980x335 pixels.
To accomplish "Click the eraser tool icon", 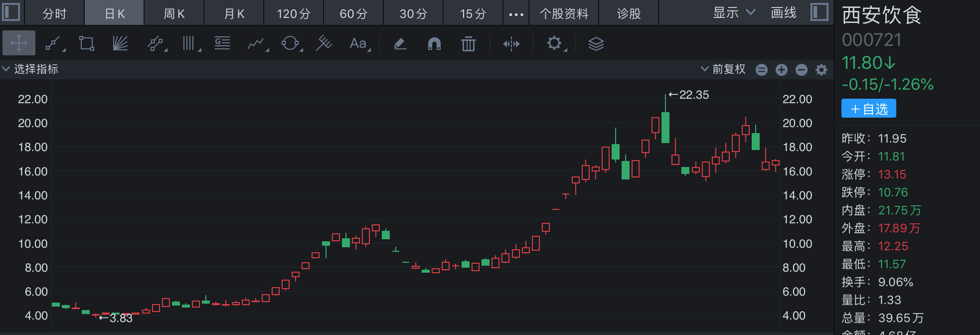I will point(400,44).
